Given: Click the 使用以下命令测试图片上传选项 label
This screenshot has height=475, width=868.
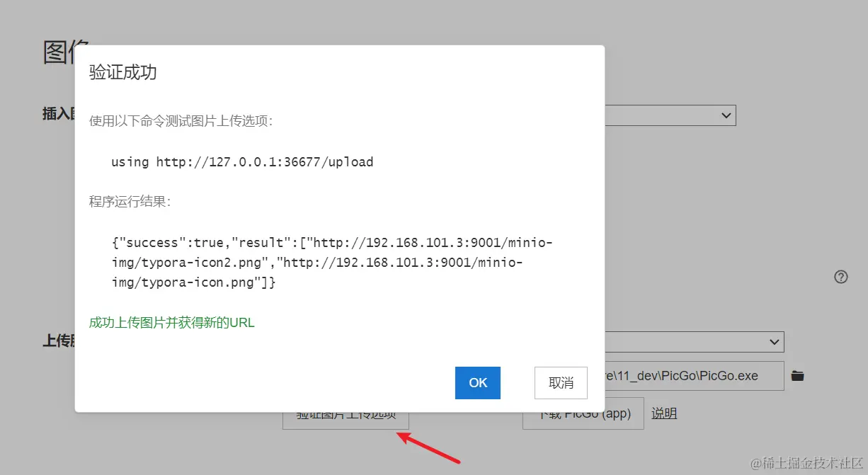Looking at the screenshot, I should click(181, 121).
